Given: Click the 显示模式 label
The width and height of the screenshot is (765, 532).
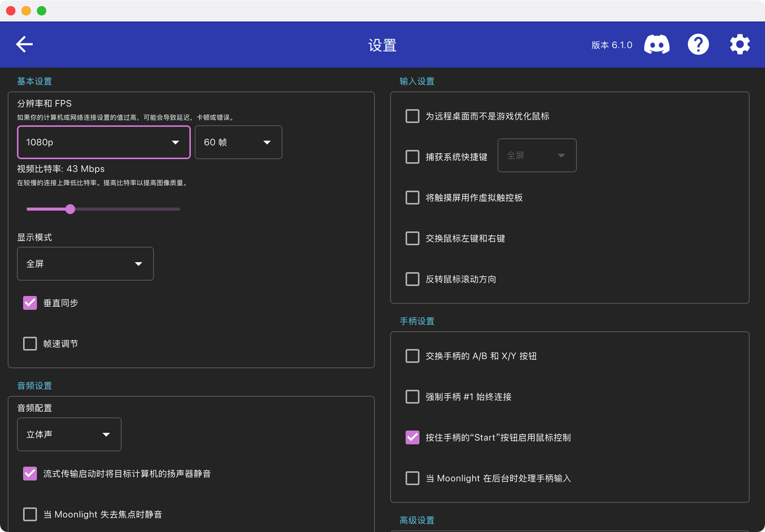Looking at the screenshot, I should (35, 237).
